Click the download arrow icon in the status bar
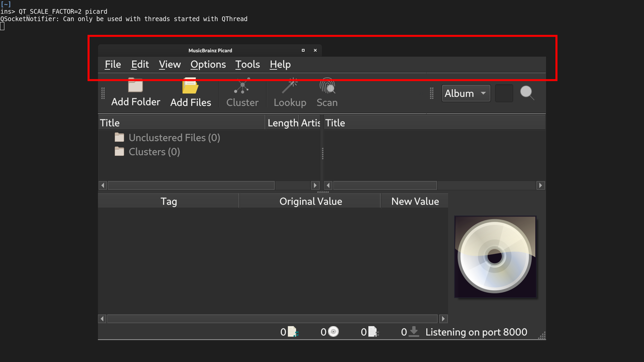Viewport: 644px width, 362px height. click(x=413, y=332)
